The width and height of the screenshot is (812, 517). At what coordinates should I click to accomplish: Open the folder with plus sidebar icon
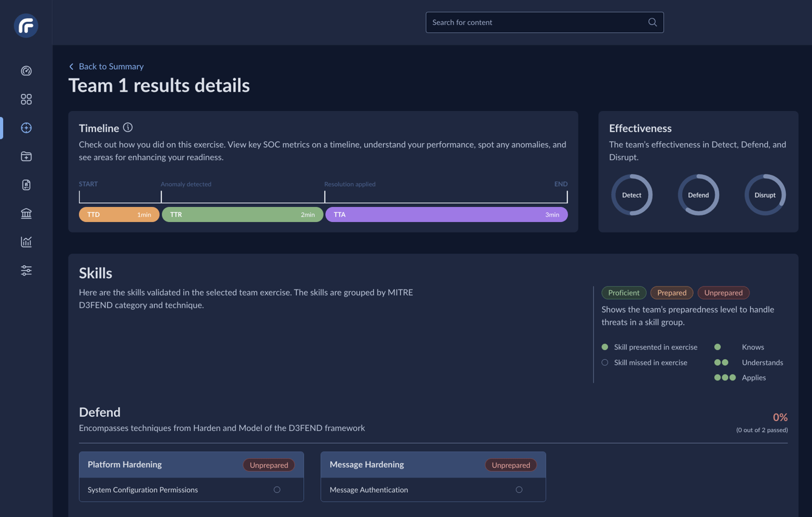tap(25, 156)
